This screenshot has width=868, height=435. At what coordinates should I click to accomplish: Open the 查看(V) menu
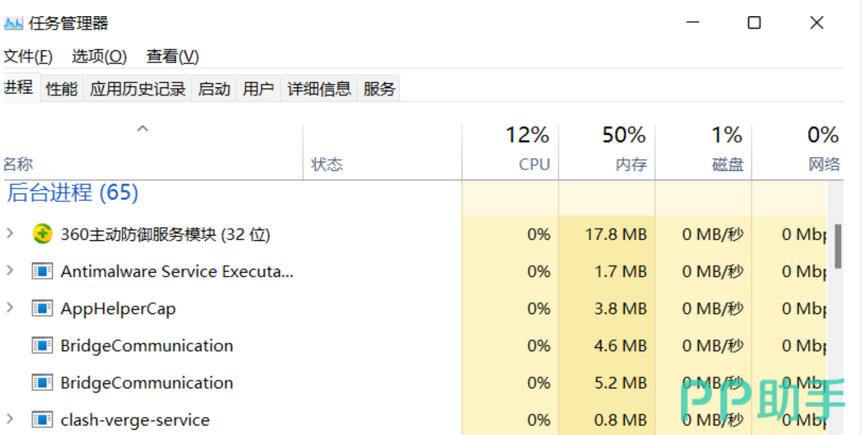click(x=173, y=57)
